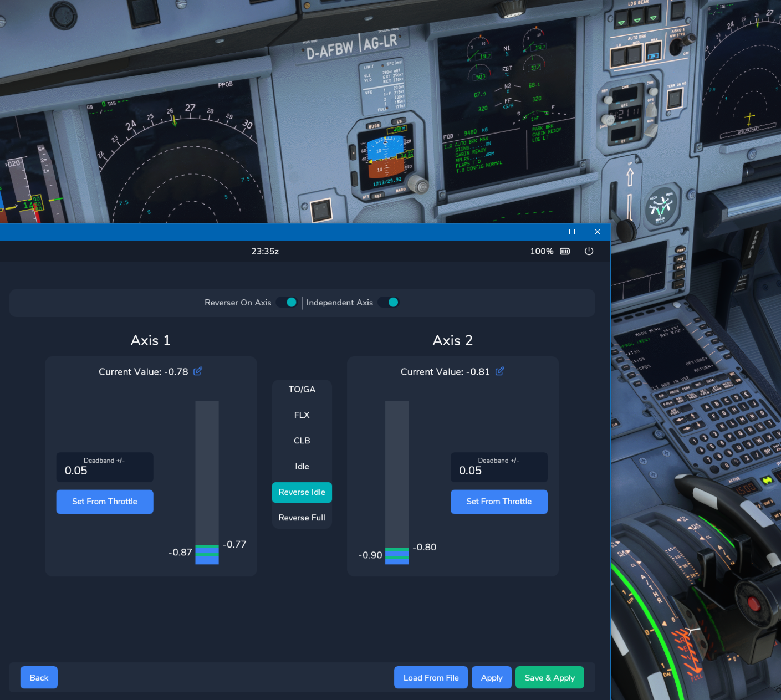
Task: Click Save & Apply
Action: [x=549, y=677]
